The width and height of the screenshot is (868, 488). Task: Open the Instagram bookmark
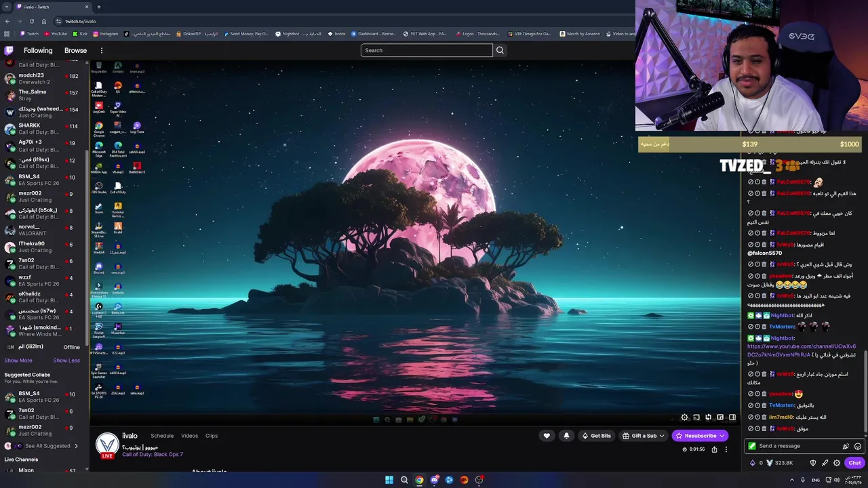[x=106, y=34]
